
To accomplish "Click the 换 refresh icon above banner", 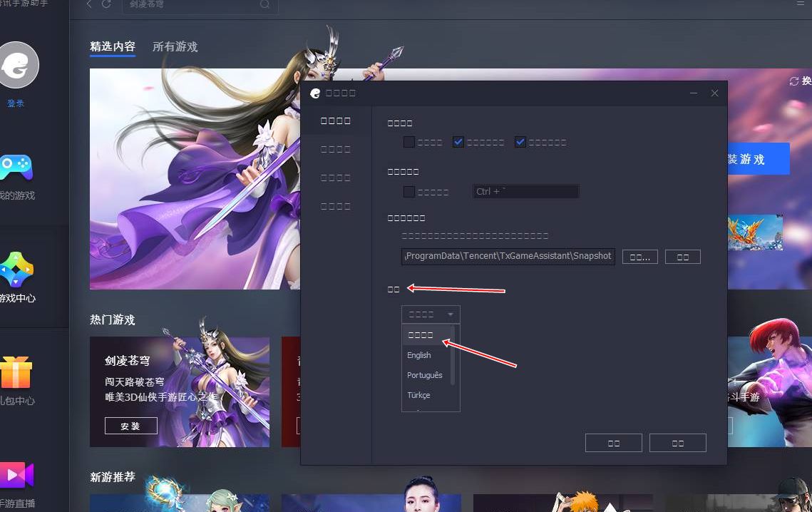I will (x=794, y=81).
